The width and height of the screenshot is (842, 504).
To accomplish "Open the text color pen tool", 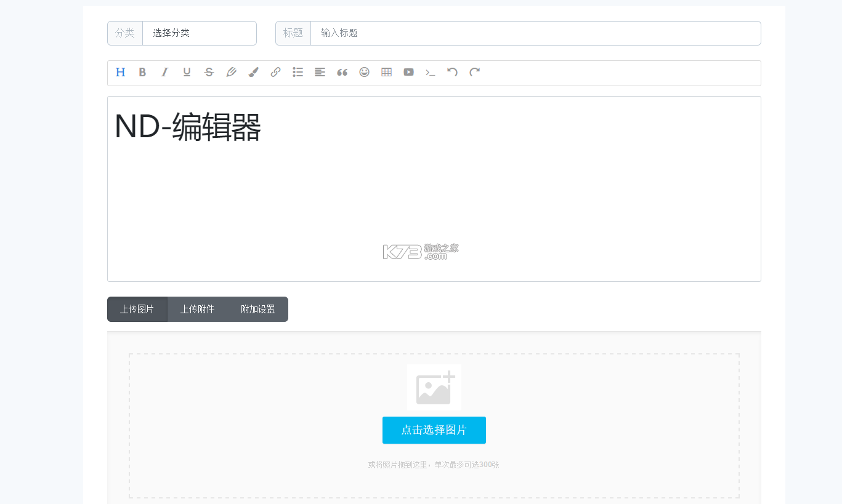I will pos(231,72).
